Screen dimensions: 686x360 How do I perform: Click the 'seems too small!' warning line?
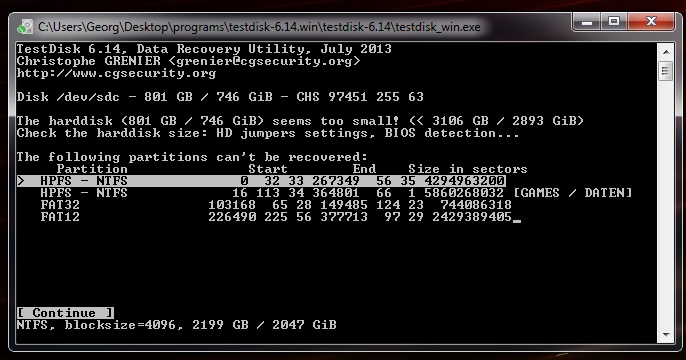click(x=300, y=121)
